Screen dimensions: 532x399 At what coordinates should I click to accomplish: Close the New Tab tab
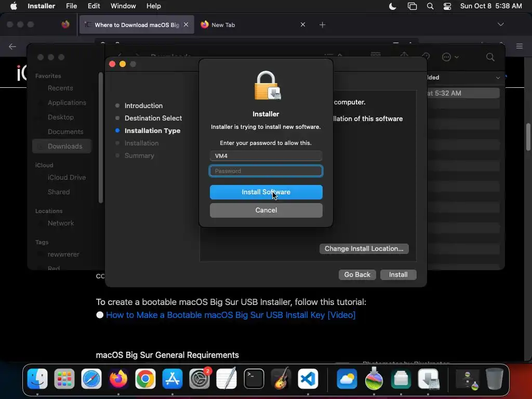[303, 24]
